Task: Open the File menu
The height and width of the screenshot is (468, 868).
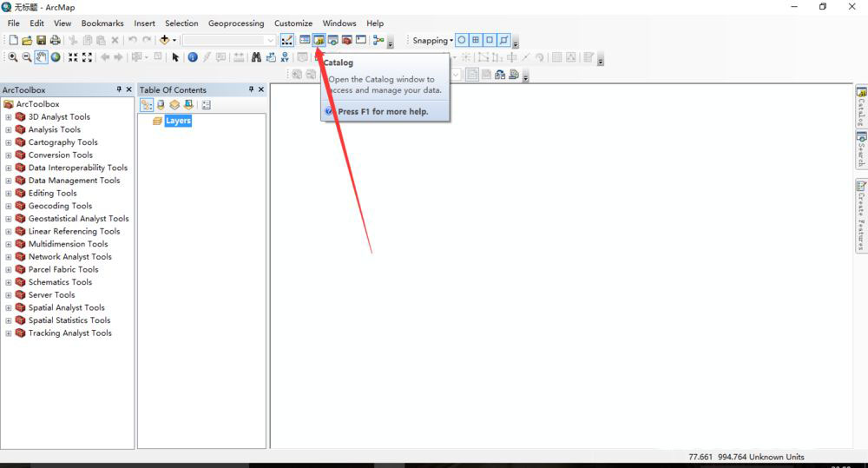Action: pos(13,23)
